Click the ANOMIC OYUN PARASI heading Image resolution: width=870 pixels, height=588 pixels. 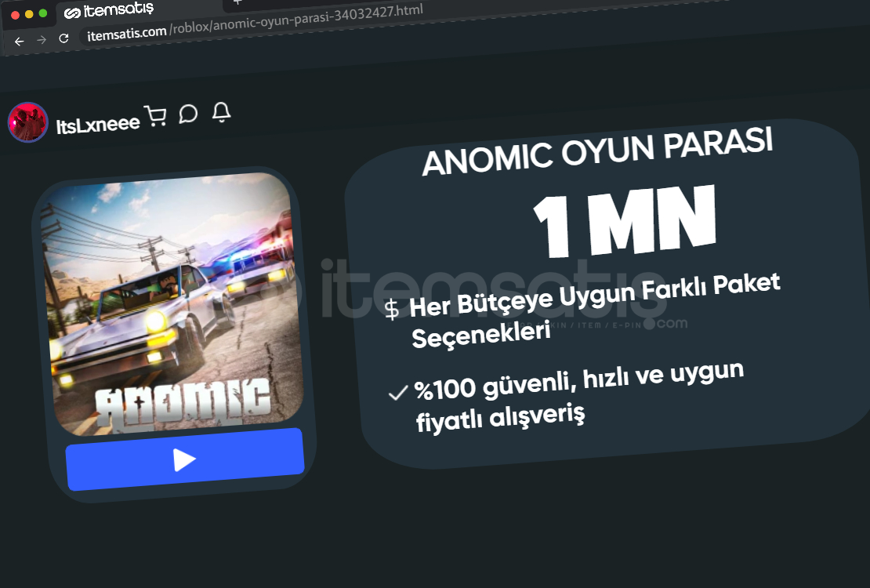point(598,151)
